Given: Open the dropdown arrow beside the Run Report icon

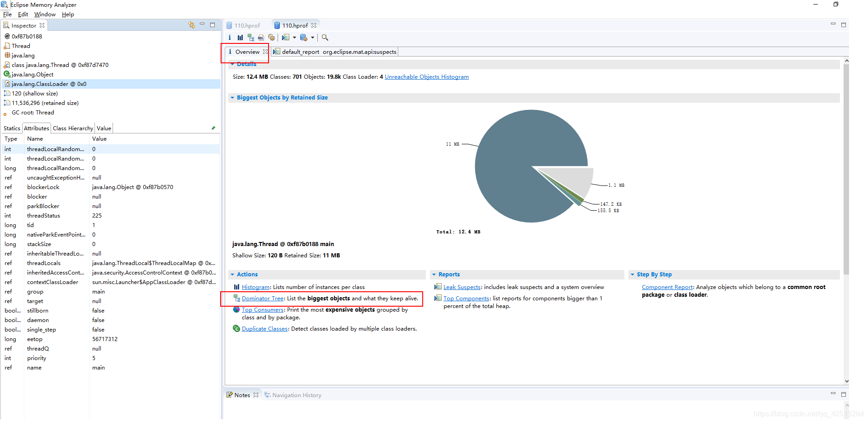Looking at the screenshot, I should click(x=294, y=38).
